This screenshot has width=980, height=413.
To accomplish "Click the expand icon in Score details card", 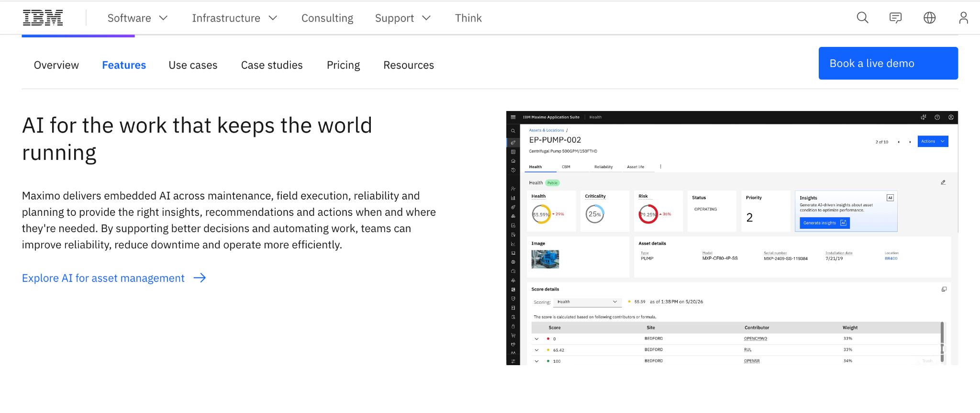I will pyautogui.click(x=944, y=289).
